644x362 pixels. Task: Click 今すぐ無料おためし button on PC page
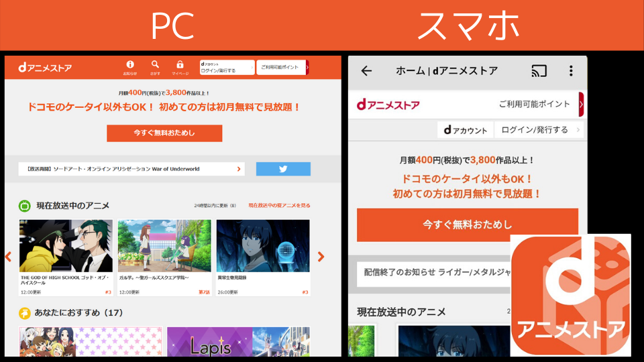tap(164, 133)
